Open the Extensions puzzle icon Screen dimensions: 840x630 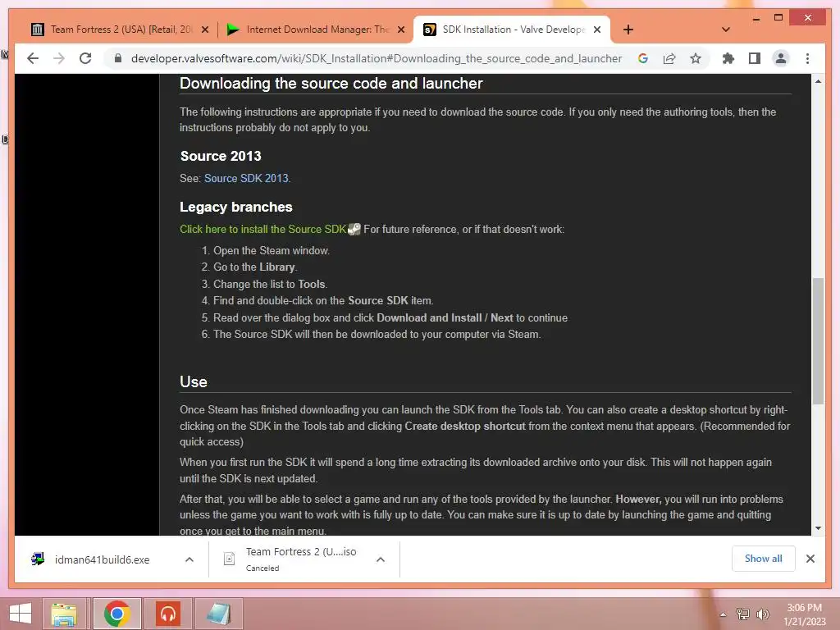[728, 58]
